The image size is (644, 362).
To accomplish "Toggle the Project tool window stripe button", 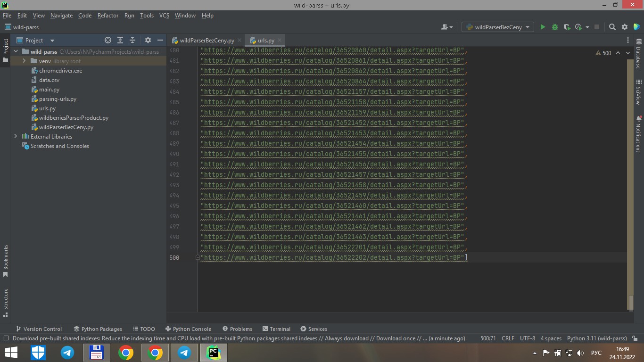I will click(x=5, y=50).
